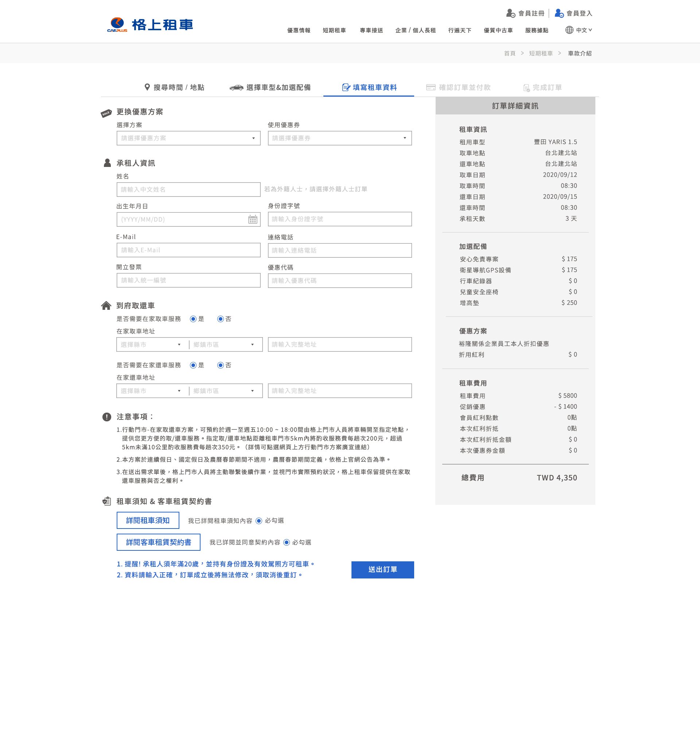Open the 短期租車 navigation menu item
The height and width of the screenshot is (729, 700).
click(334, 31)
